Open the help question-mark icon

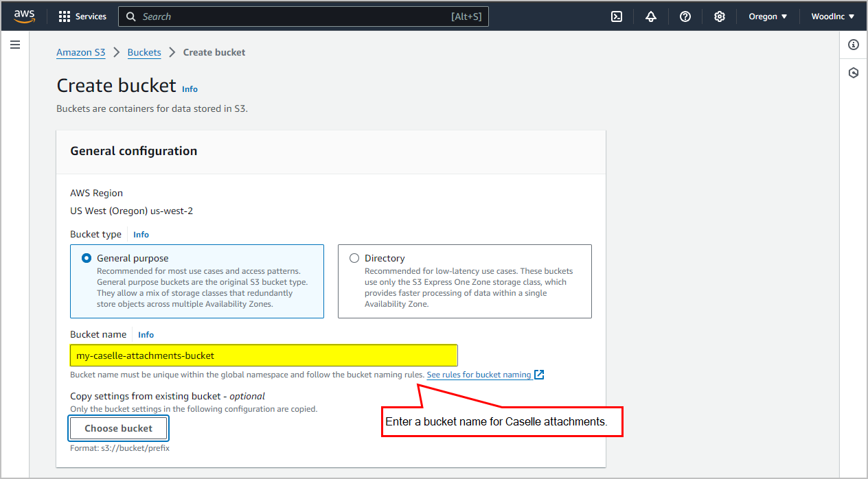pos(685,16)
